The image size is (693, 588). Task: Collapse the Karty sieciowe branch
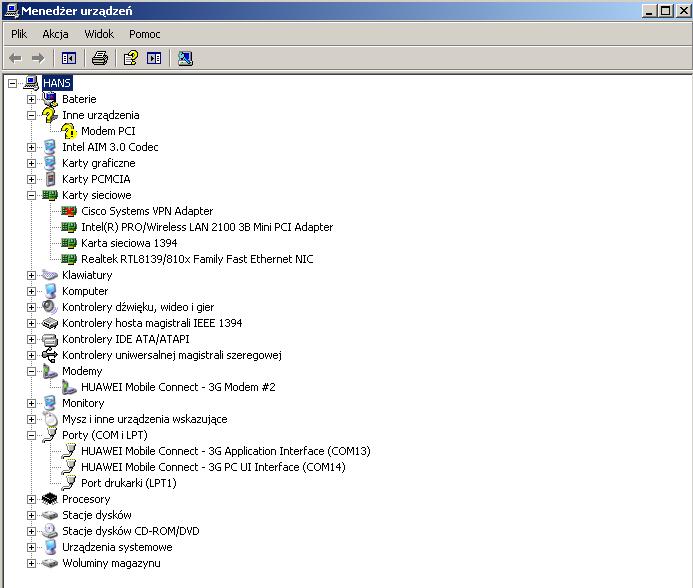tap(32, 195)
